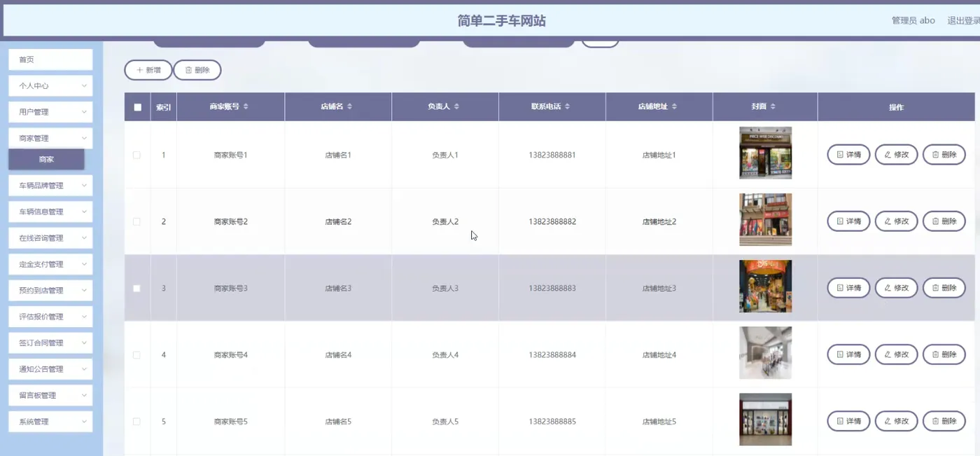Viewport: 980px width, 456px height.
Task: Sort by 店铺地址 column arrows
Action: point(674,106)
